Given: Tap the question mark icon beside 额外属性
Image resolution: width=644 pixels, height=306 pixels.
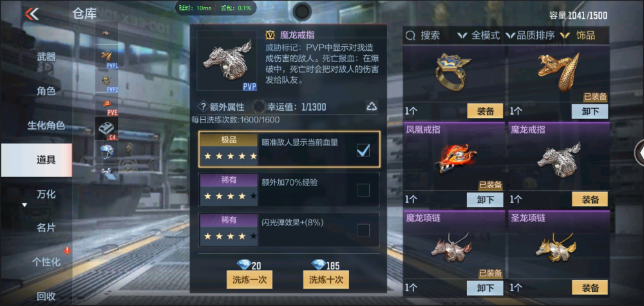Looking at the screenshot, I should 203,107.
